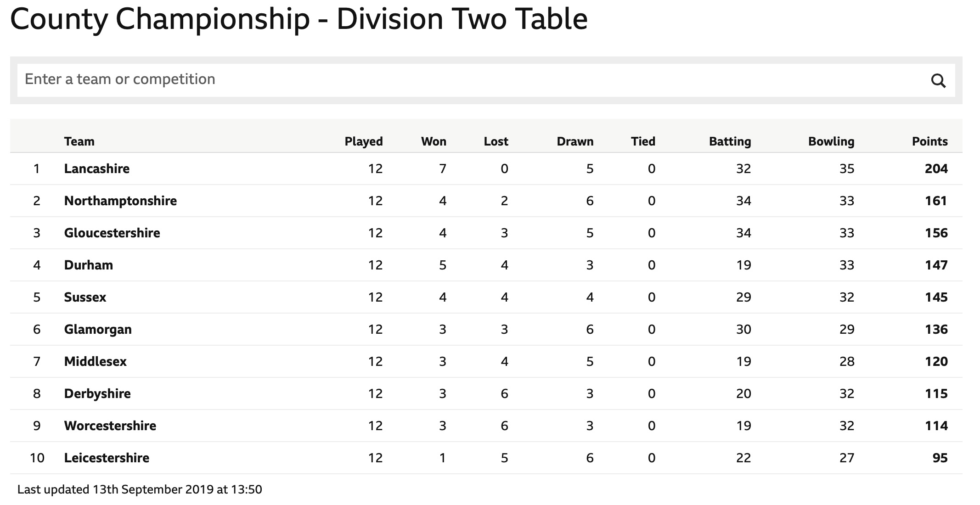Viewport: 980px width, 505px height.
Task: Select the Leicestershire team name
Action: pos(107,458)
